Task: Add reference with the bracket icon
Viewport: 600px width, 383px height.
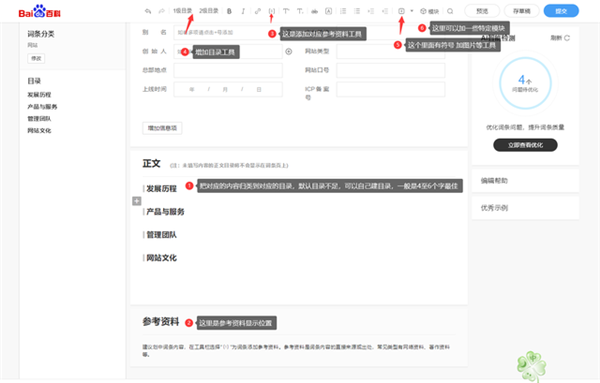Action: tap(272, 11)
